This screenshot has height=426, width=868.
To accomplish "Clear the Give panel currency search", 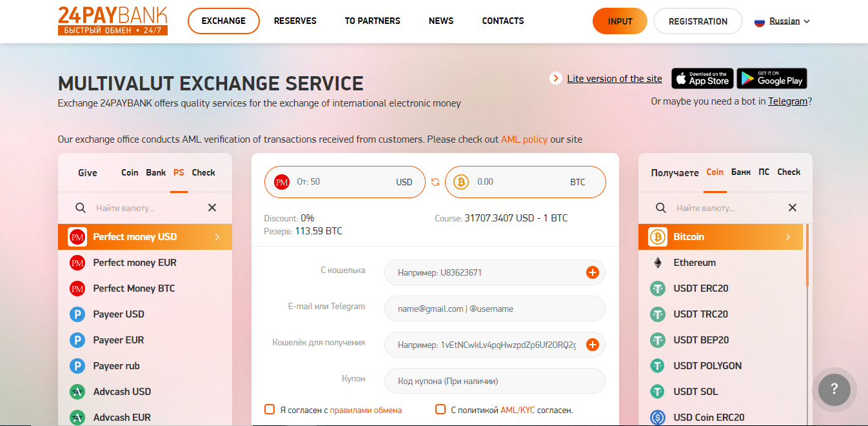I will coord(212,208).
